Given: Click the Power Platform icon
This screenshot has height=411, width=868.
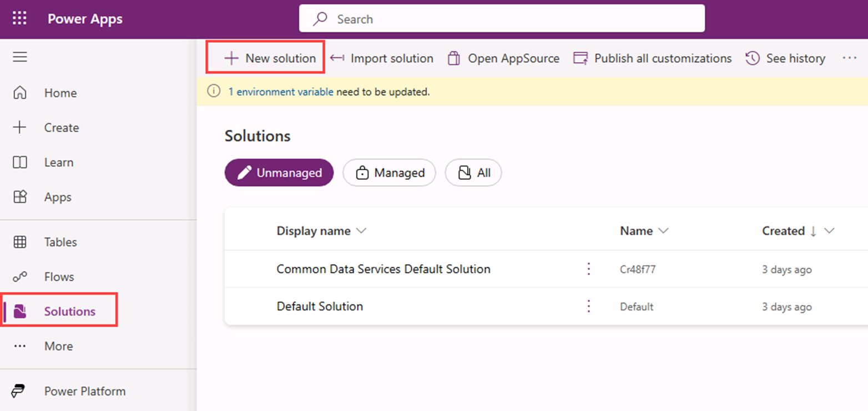Looking at the screenshot, I should click(18, 391).
